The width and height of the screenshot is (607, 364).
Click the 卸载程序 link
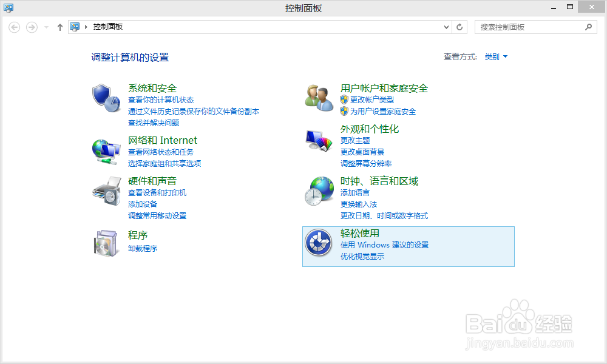click(x=143, y=249)
